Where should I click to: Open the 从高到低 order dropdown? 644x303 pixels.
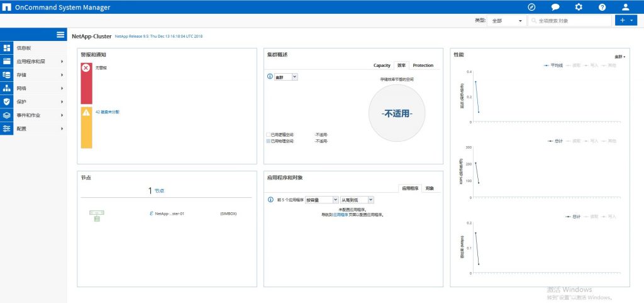coord(357,200)
